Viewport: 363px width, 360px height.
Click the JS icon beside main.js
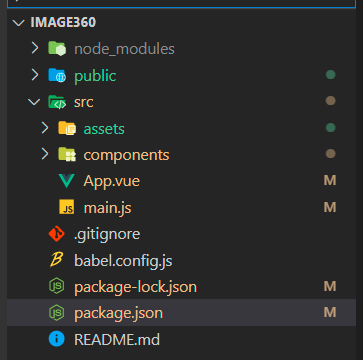tap(67, 207)
